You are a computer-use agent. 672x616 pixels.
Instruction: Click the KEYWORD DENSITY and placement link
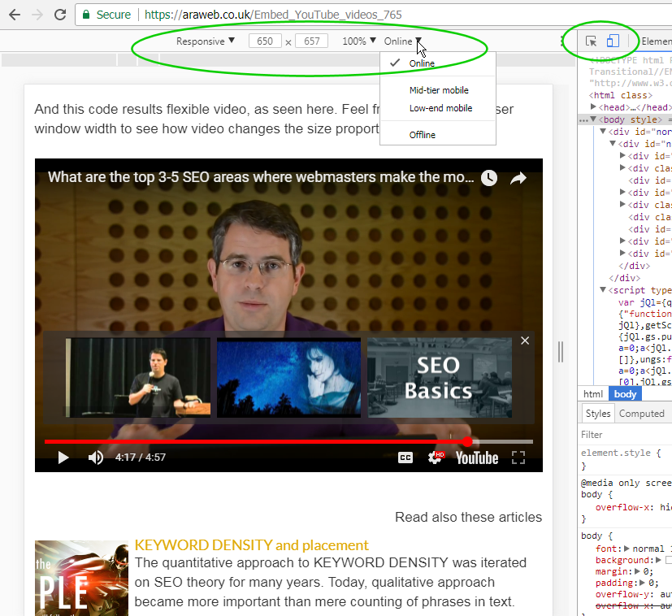click(x=251, y=545)
